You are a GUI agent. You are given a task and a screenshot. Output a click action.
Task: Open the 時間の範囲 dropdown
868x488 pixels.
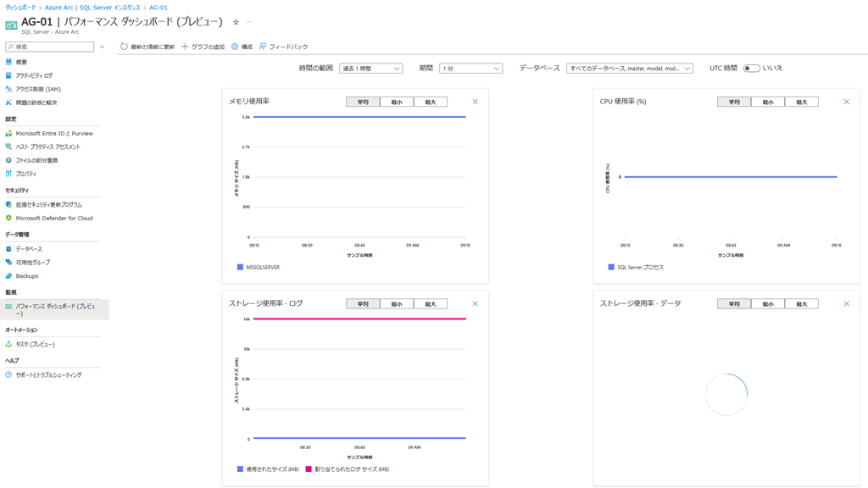pyautogui.click(x=371, y=68)
